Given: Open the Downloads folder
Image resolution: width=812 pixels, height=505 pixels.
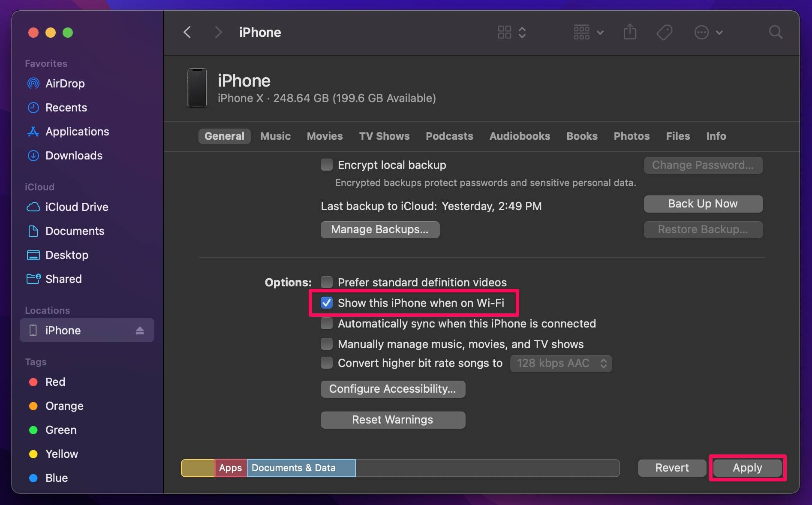Looking at the screenshot, I should [x=73, y=156].
